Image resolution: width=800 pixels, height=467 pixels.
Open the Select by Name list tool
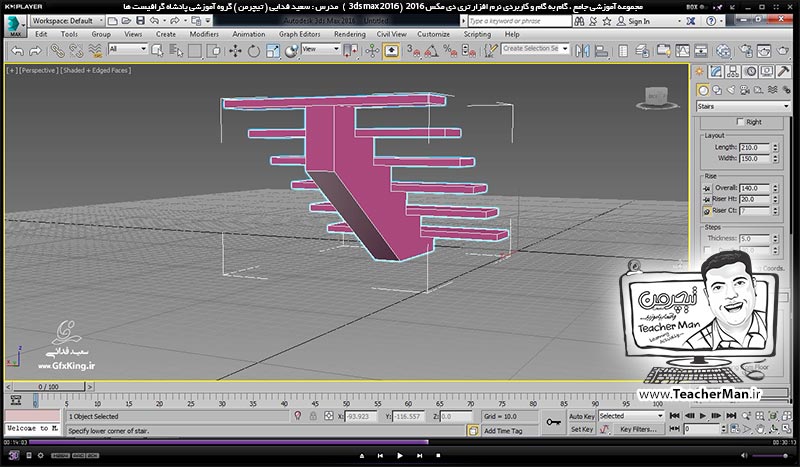click(176, 51)
